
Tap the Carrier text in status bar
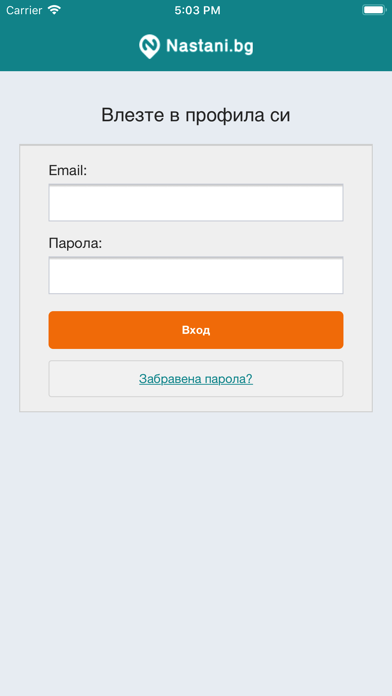click(24, 10)
